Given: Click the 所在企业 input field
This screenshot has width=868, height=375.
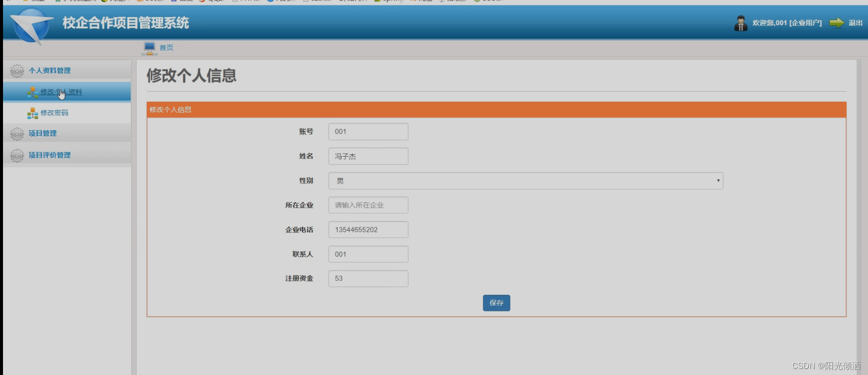Looking at the screenshot, I should pos(368,205).
